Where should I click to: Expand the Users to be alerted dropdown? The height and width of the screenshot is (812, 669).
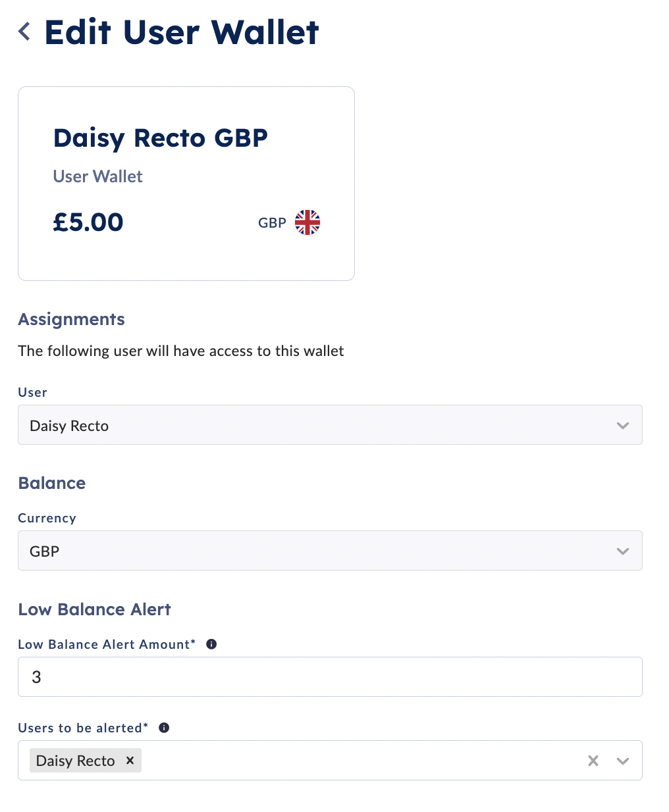click(x=622, y=761)
